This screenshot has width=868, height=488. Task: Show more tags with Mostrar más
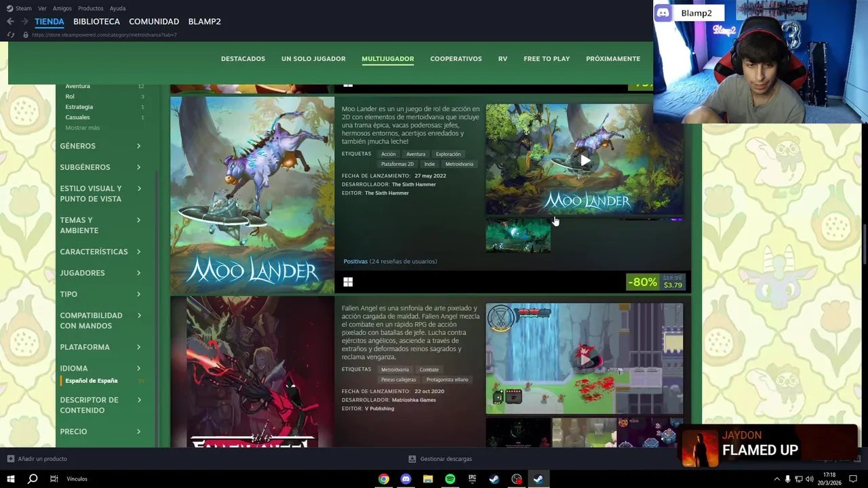[82, 127]
